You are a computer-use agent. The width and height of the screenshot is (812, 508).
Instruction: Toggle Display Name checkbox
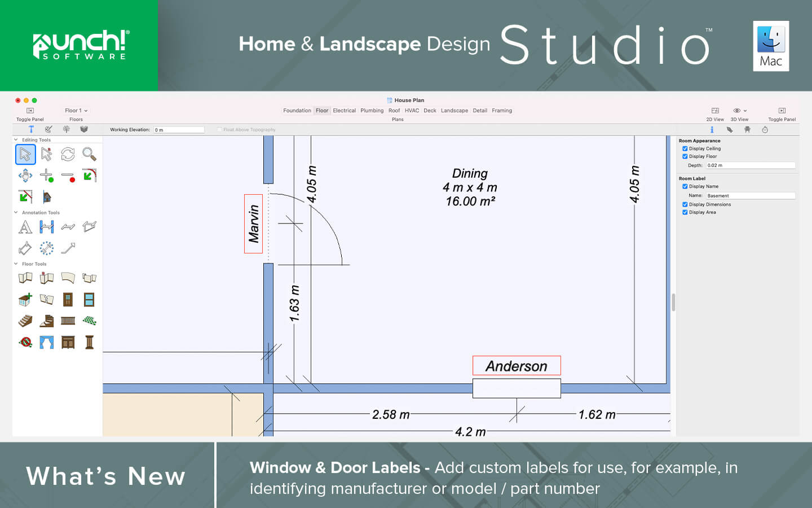tap(685, 186)
